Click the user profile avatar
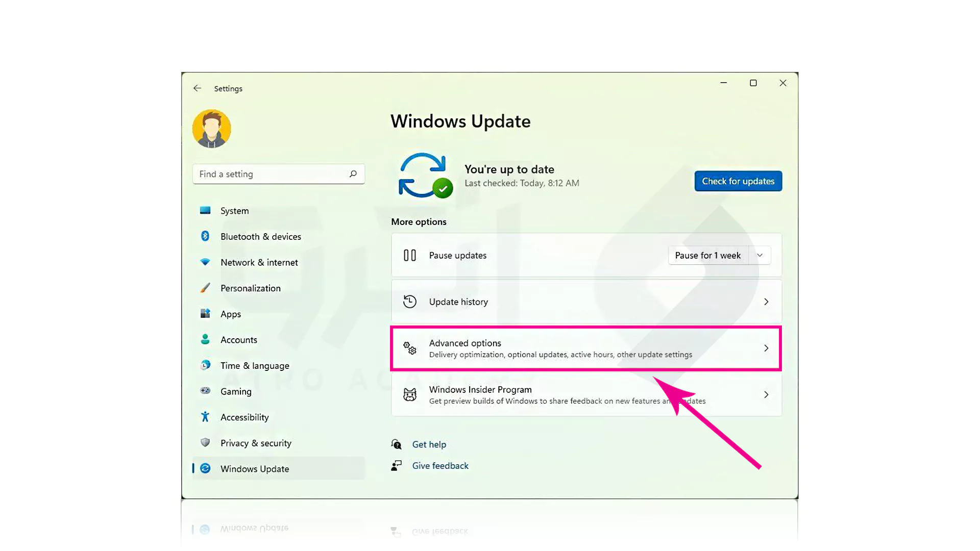980x551 pixels. [x=211, y=129]
